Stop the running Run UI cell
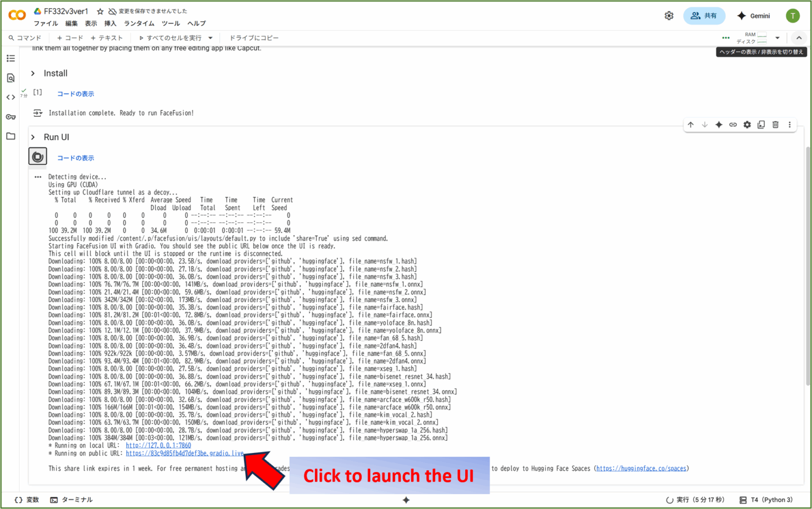The height and width of the screenshot is (509, 812). coord(38,156)
